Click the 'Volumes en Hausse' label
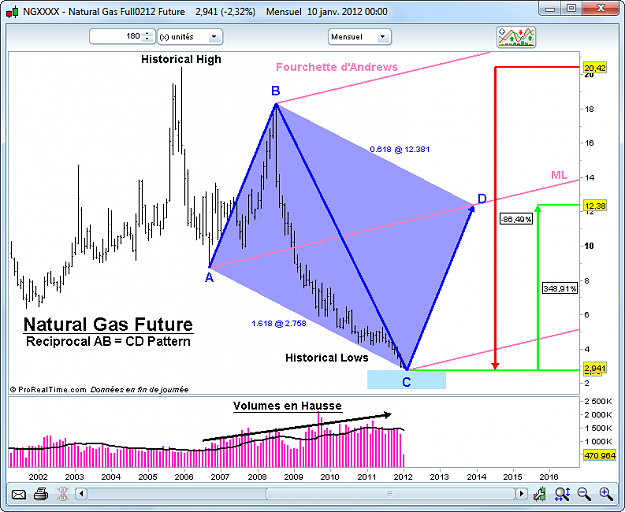 tap(287, 406)
